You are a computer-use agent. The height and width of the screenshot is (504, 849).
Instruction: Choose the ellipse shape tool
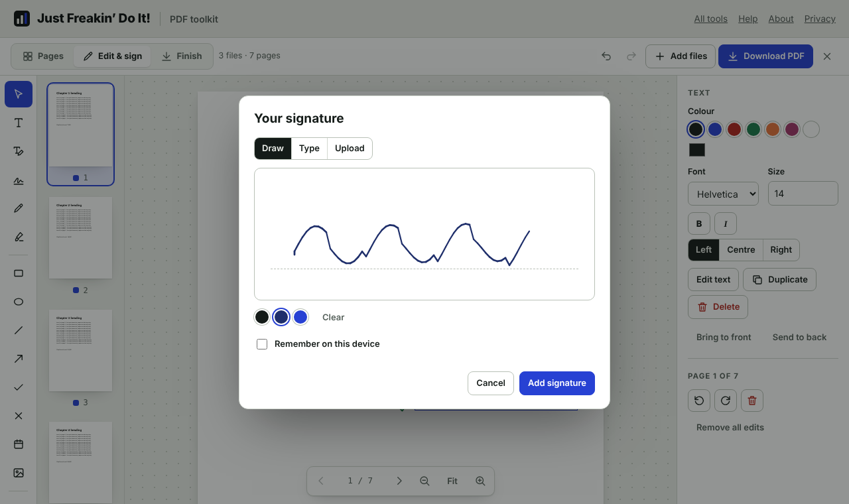tap(19, 302)
